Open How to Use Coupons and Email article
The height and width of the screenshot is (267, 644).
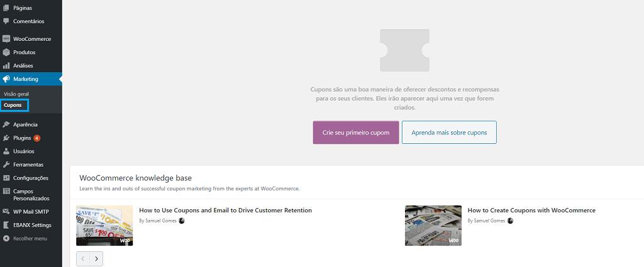click(225, 210)
